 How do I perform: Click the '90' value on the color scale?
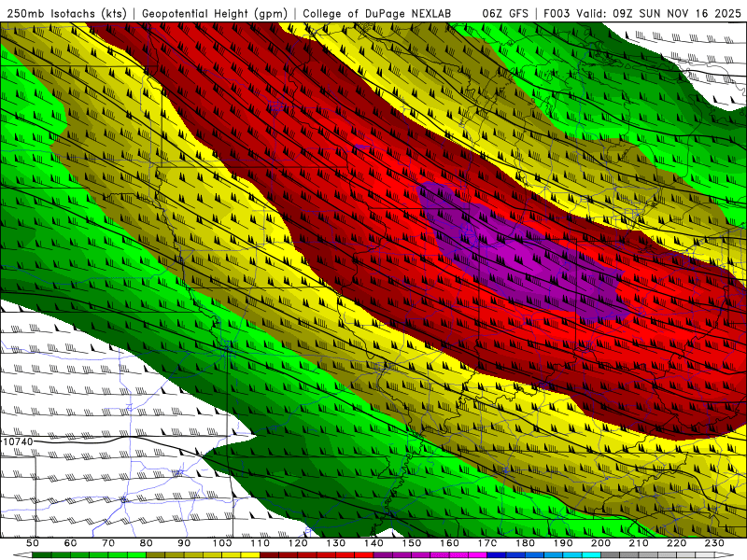coord(184,543)
